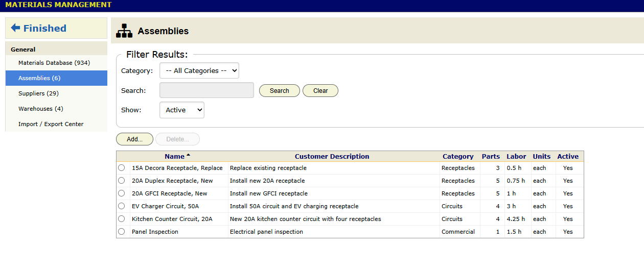The image size is (644, 271).
Task: Click the Finished back arrow icon
Action: click(15, 28)
